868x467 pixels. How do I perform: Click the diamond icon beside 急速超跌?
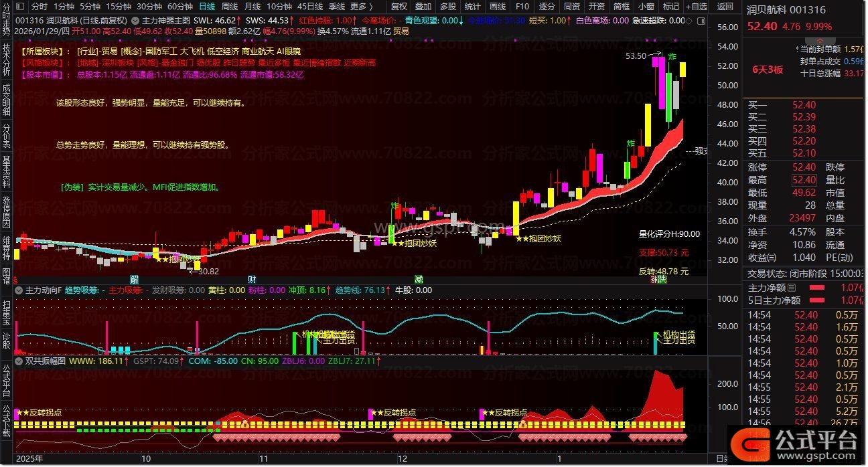pyautogui.click(x=691, y=20)
